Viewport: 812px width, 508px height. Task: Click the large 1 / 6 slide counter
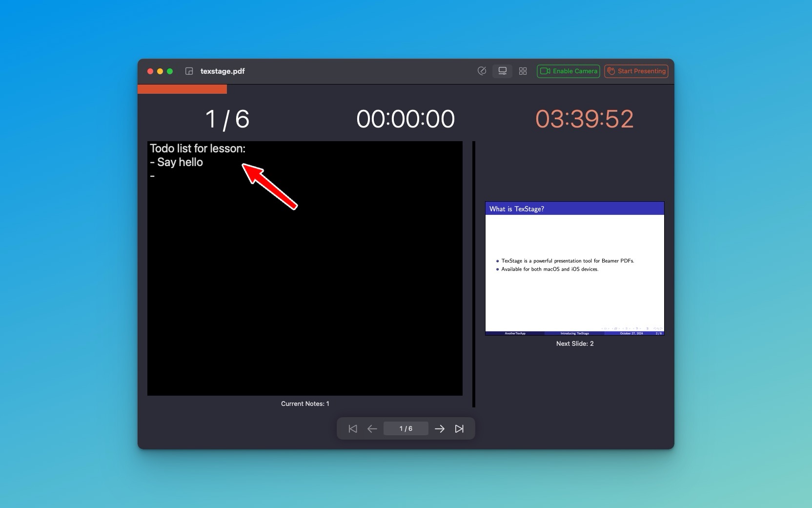(x=227, y=119)
